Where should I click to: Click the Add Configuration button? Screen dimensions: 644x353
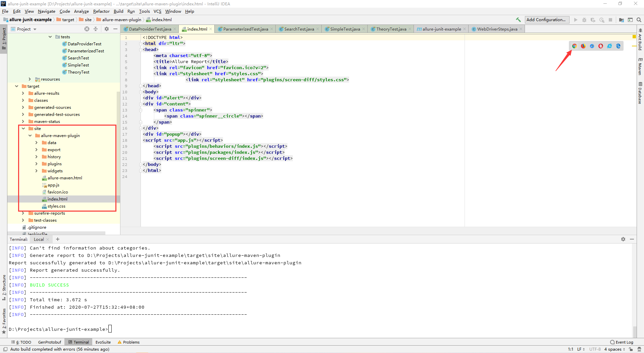tap(547, 20)
